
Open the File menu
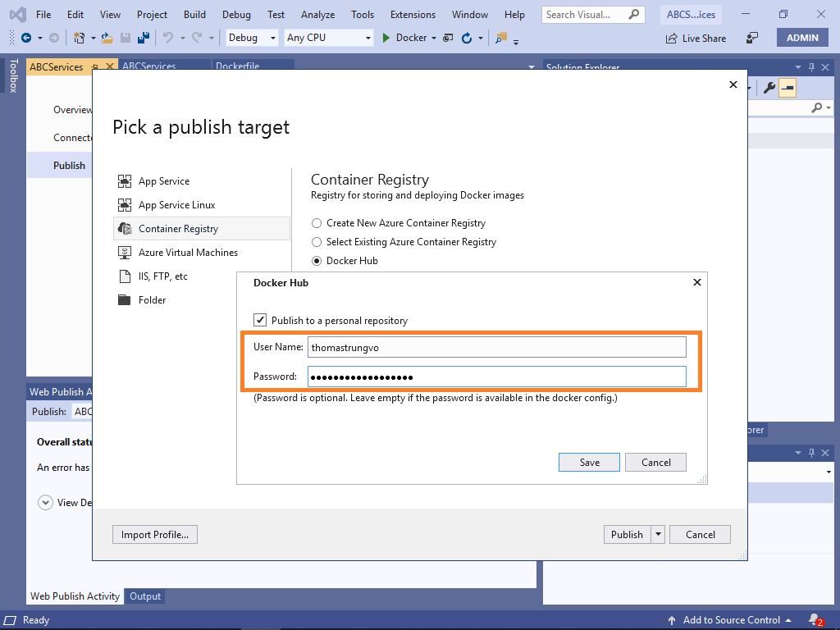coord(43,15)
